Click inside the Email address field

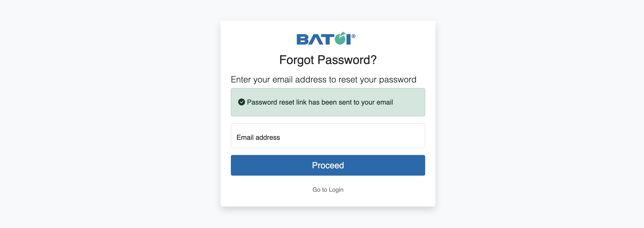click(328, 137)
